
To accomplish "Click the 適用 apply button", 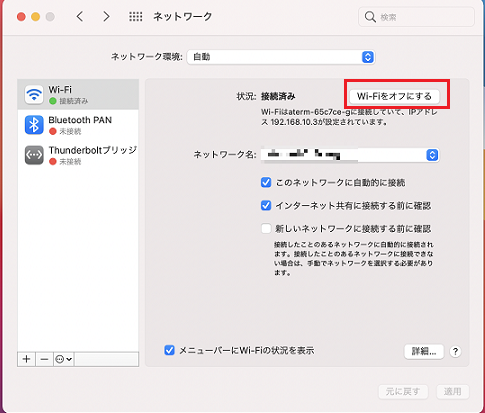I will [453, 391].
